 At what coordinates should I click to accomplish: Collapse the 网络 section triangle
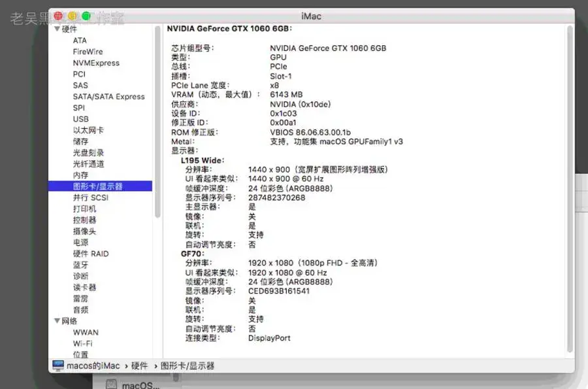[57, 321]
